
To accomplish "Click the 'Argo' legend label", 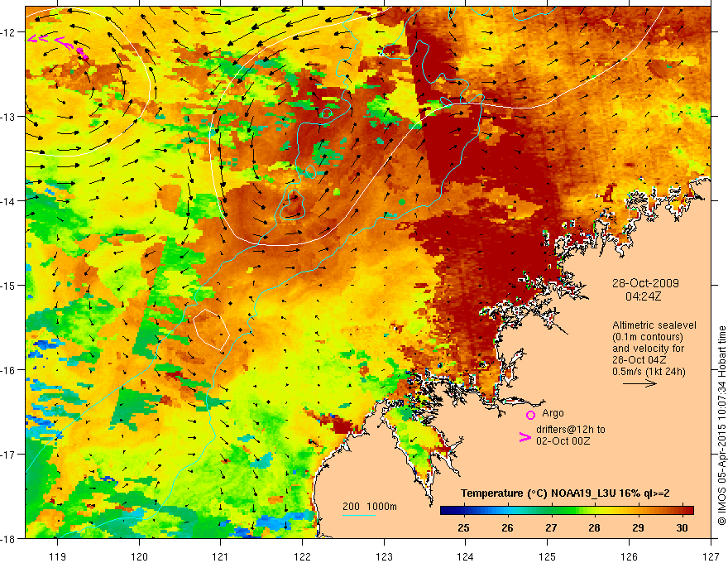I will tap(553, 413).
